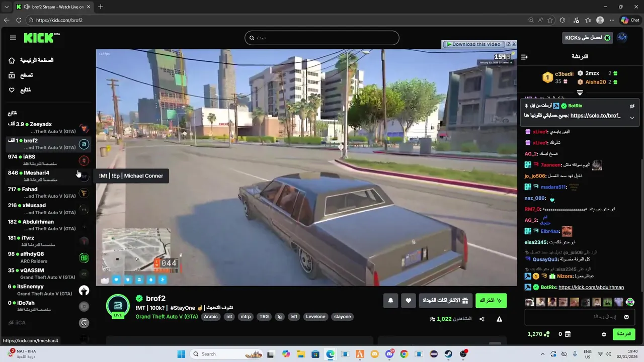Click brof2 streamer avatar with LIVE badge
The image size is (644, 362).
118,306
